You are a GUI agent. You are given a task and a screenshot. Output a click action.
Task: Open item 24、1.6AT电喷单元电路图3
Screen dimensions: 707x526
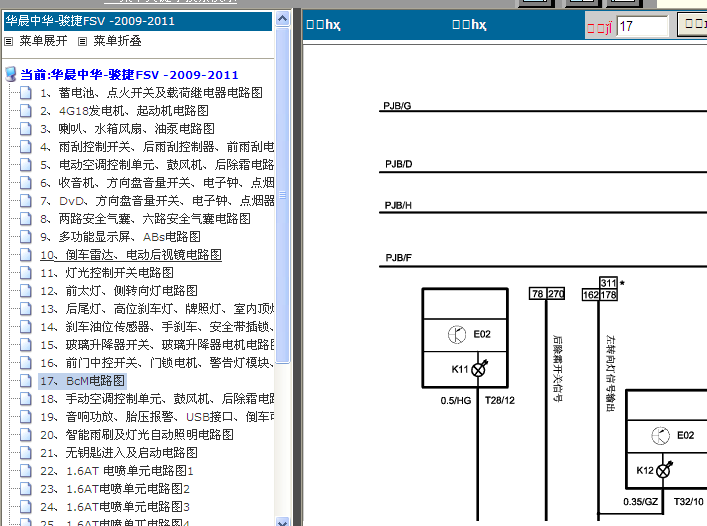115,508
